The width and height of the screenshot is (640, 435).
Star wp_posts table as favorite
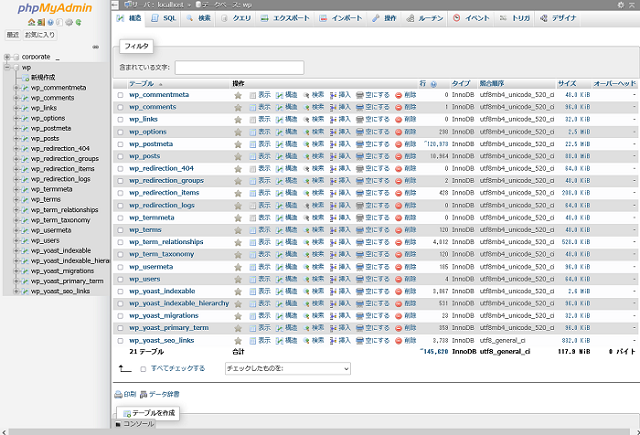238,156
